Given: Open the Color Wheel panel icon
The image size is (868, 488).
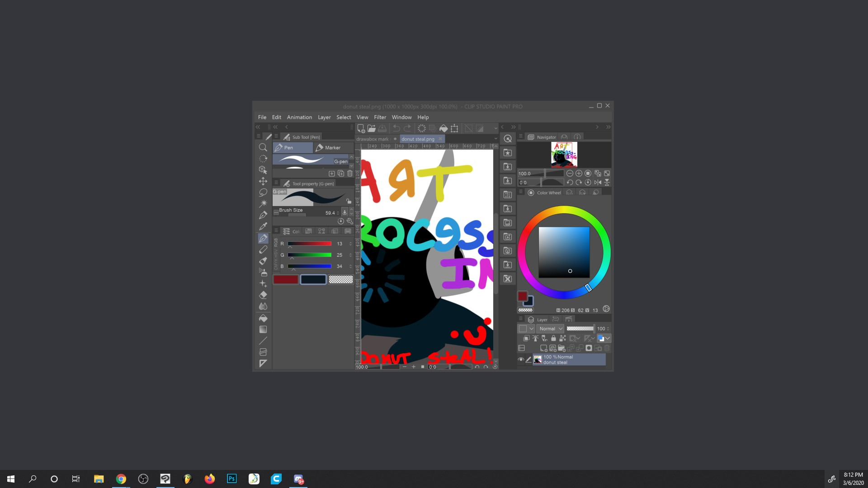Looking at the screenshot, I should coord(530,192).
